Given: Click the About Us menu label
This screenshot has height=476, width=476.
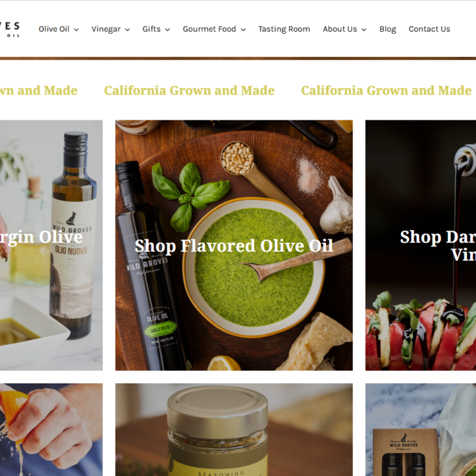Looking at the screenshot, I should click(340, 29).
